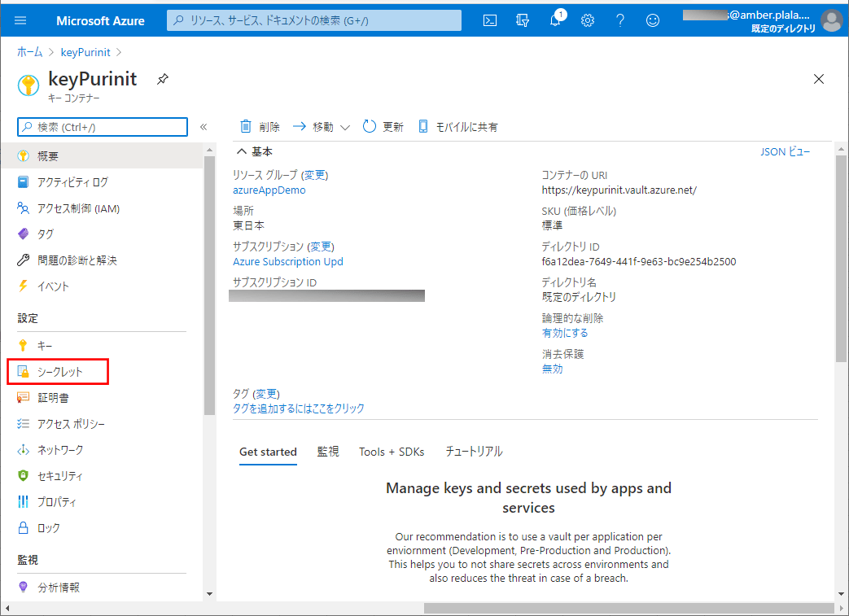
Task: Click タグを追加するにはここをクリック
Action: pos(299,408)
